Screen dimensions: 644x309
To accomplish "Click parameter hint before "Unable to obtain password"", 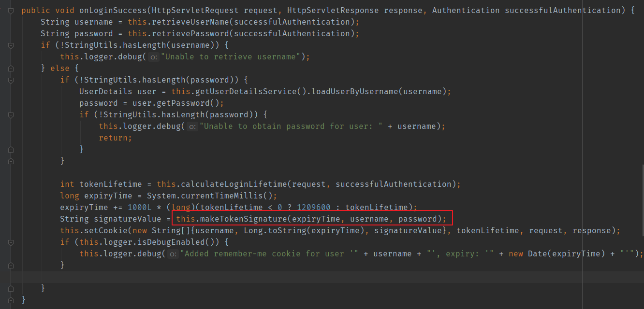I will tap(192, 126).
